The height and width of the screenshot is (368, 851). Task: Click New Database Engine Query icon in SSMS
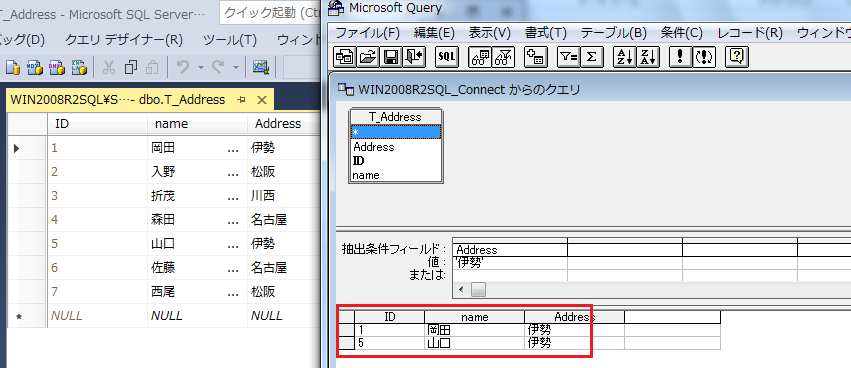[x=12, y=67]
